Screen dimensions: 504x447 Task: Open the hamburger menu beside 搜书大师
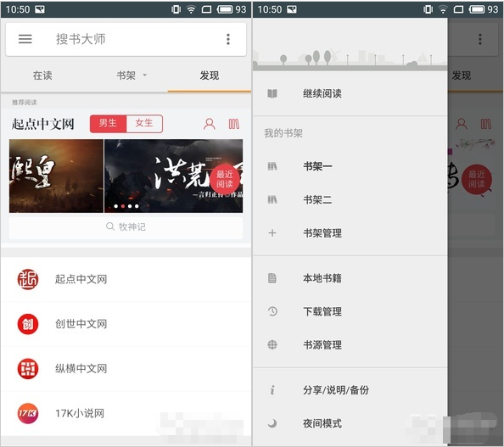tap(25, 39)
